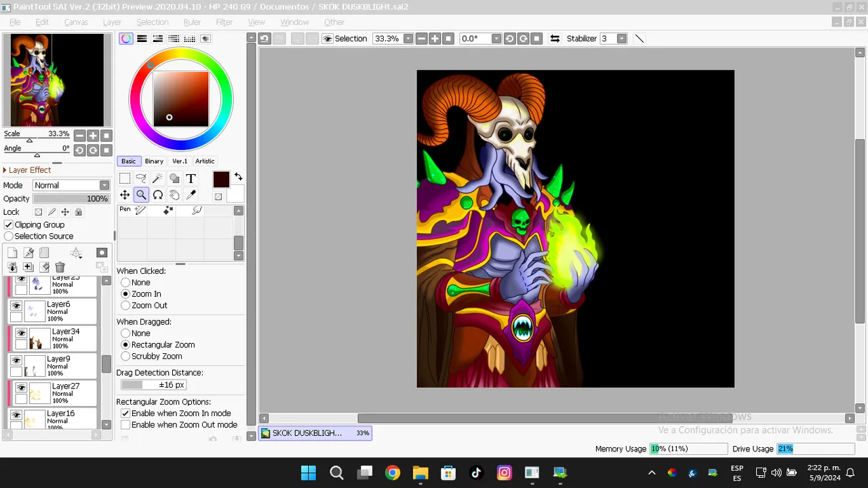Adjust the Drag Detection Distance slider
The width and height of the screenshot is (868, 488).
point(153,385)
